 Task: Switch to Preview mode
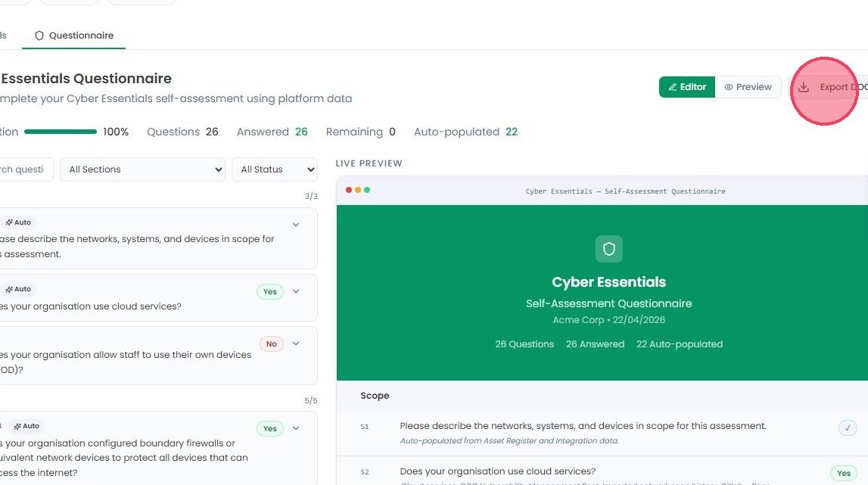[748, 87]
